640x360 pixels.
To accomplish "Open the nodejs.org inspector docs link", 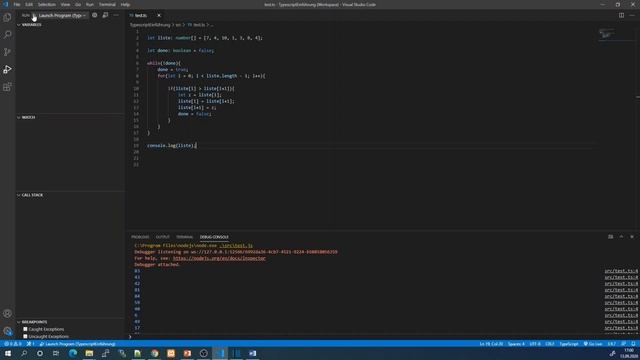I will 219,258.
